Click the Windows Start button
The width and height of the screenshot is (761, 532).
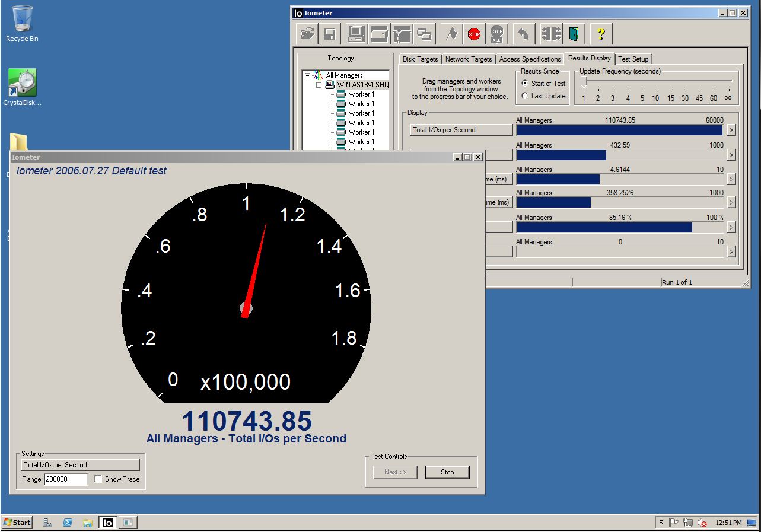pyautogui.click(x=17, y=523)
